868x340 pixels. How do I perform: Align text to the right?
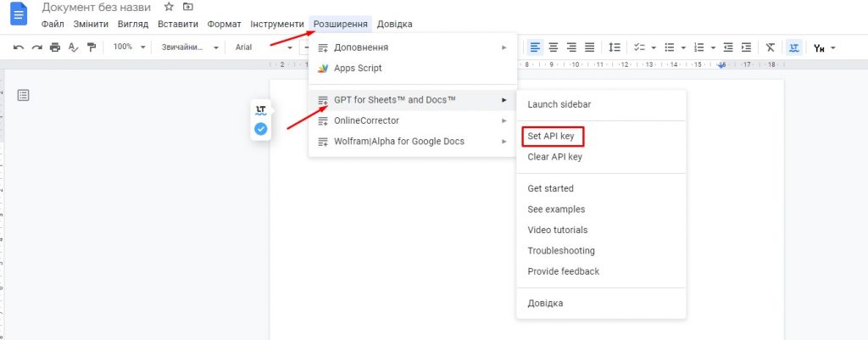point(571,47)
